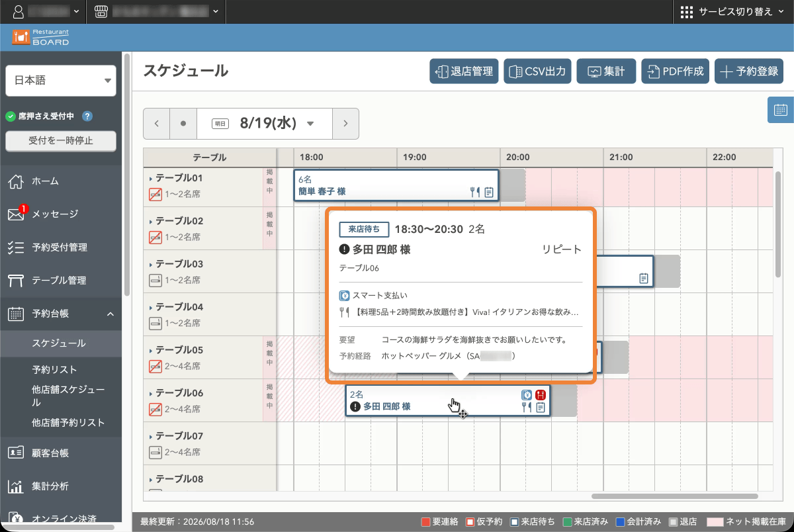Click the Restaurant BOARD logo
The height and width of the screenshot is (532, 794).
tap(40, 36)
